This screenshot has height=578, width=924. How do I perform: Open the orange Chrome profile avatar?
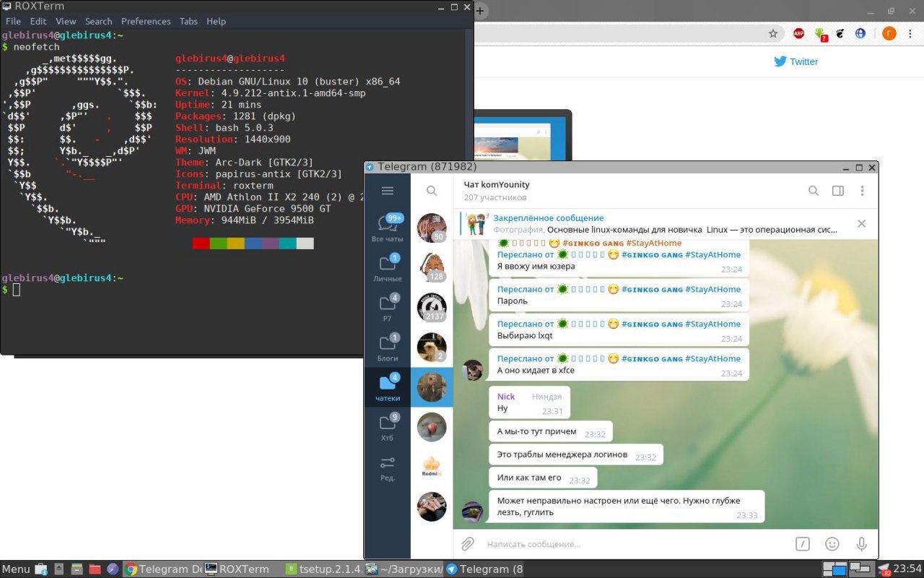coord(888,33)
